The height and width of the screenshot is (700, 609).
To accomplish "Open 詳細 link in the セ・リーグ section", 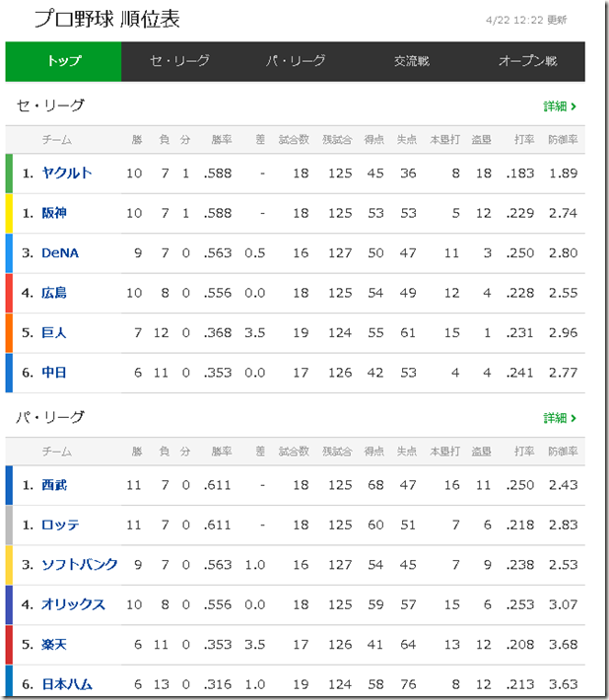I will pyautogui.click(x=560, y=106).
